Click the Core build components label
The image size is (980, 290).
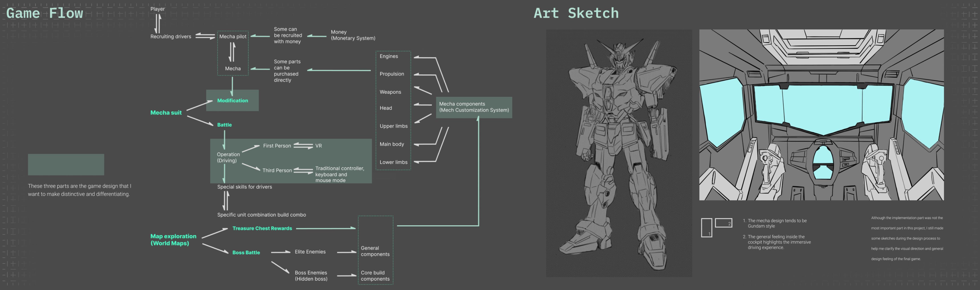[x=375, y=275]
